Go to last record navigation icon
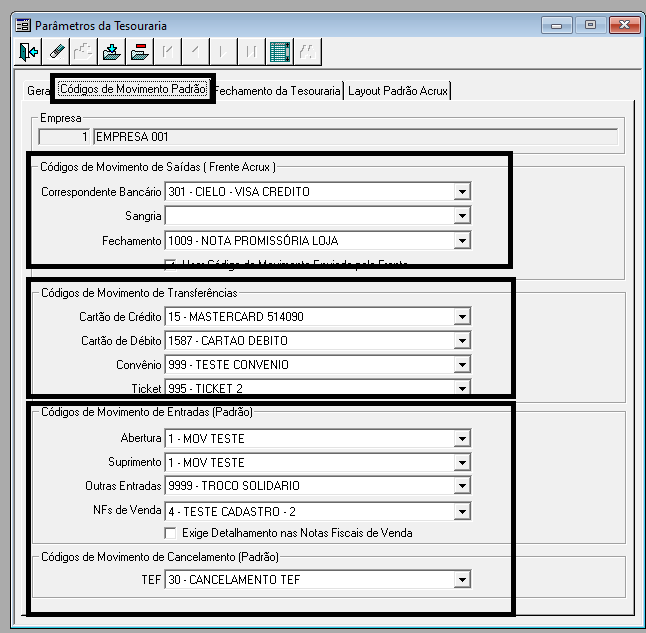 pyautogui.click(x=252, y=52)
